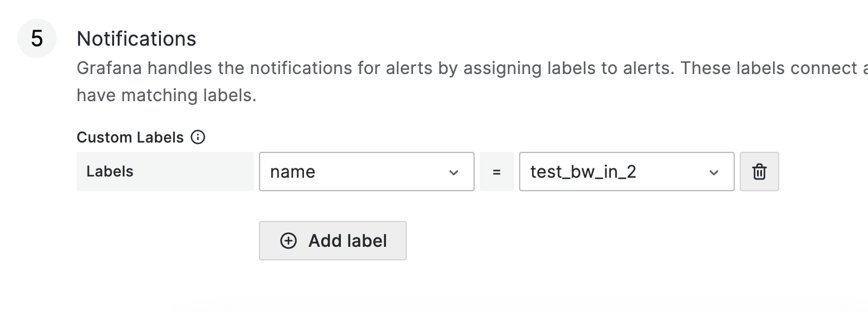The height and width of the screenshot is (311, 868).
Task: Click the info icon beside Custom Labels
Action: 198,138
